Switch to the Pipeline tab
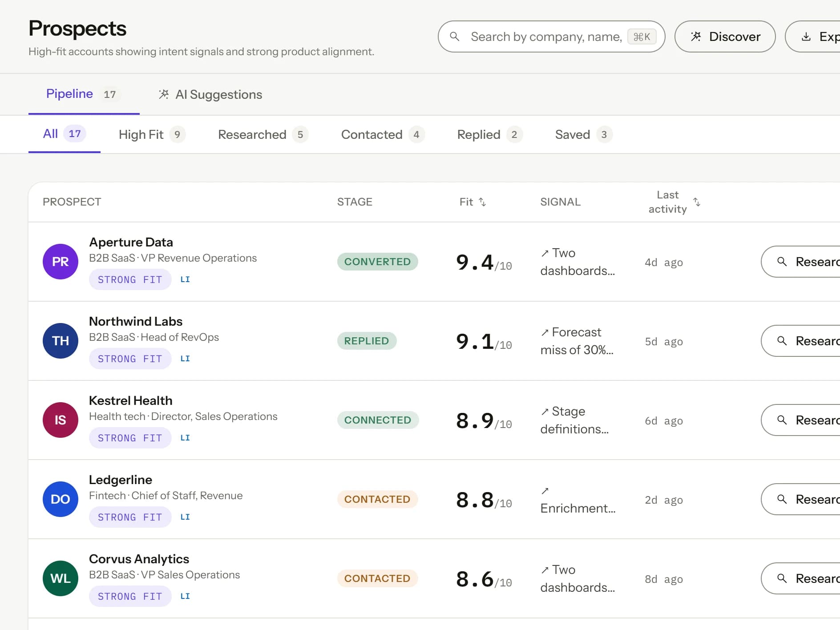The width and height of the screenshot is (840, 630). [x=84, y=94]
